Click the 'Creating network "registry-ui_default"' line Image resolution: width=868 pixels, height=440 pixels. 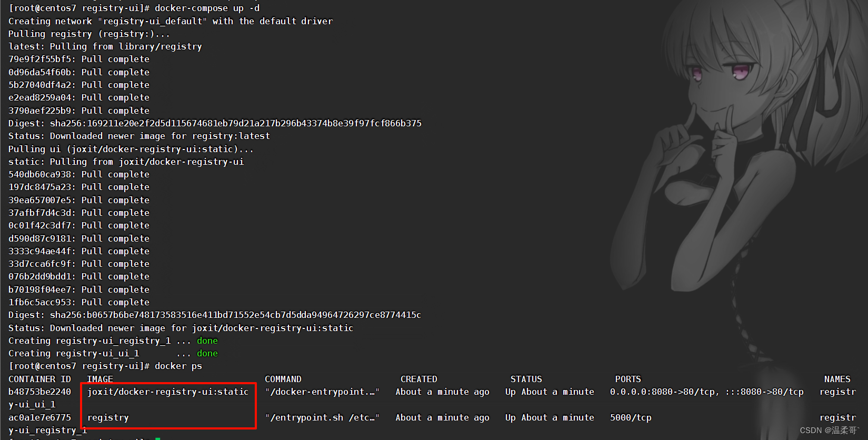click(x=171, y=21)
